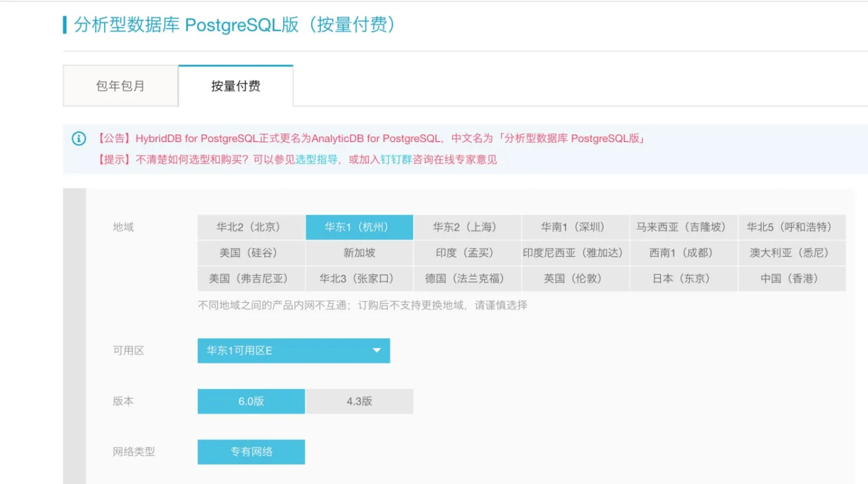868x484 pixels.
Task: Choose region 华东2（上海）
Action: (467, 227)
